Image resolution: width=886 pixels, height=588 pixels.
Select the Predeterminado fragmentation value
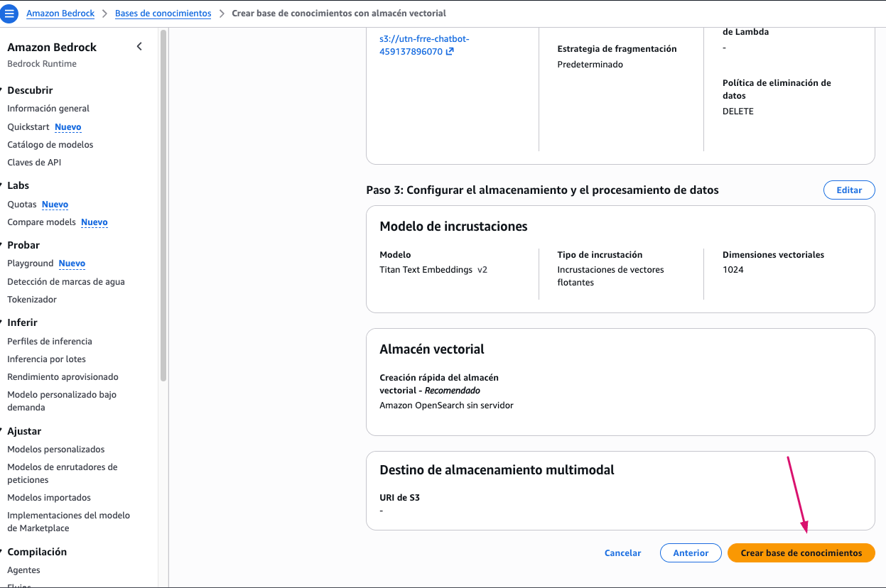(x=590, y=65)
